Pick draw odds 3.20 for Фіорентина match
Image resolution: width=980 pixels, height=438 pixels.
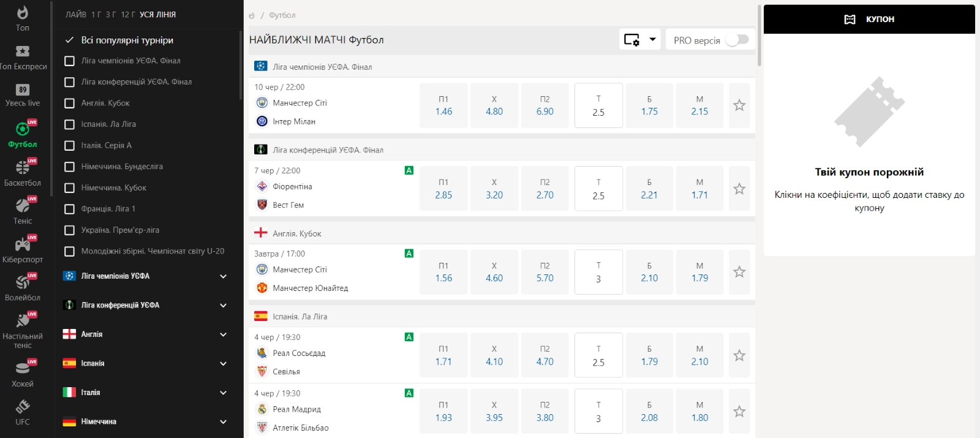click(494, 189)
